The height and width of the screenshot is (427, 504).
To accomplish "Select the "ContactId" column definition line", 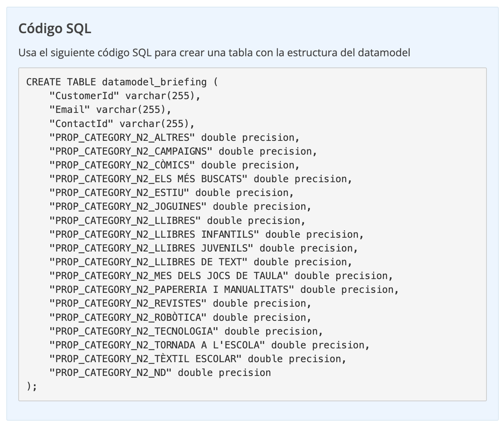I will pos(122,123).
